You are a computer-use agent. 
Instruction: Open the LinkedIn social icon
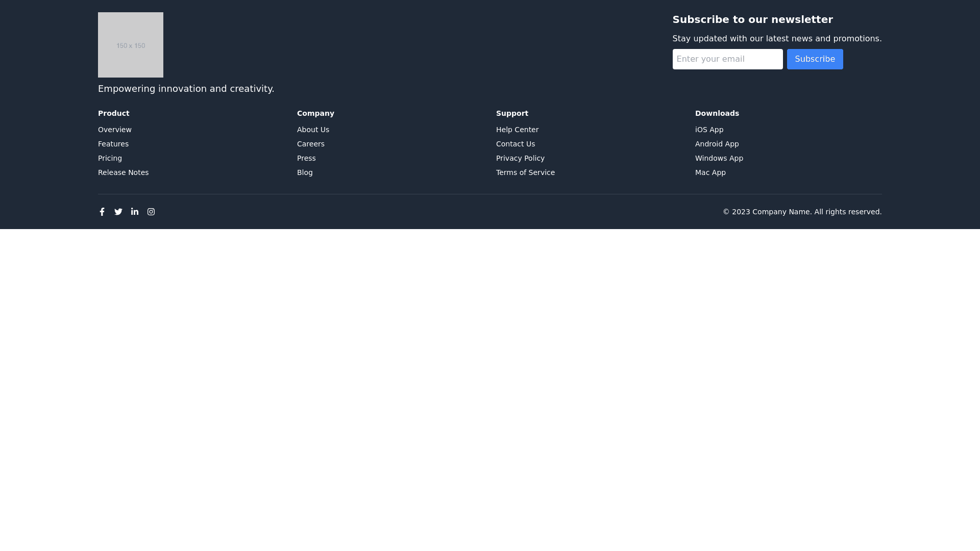[135, 212]
